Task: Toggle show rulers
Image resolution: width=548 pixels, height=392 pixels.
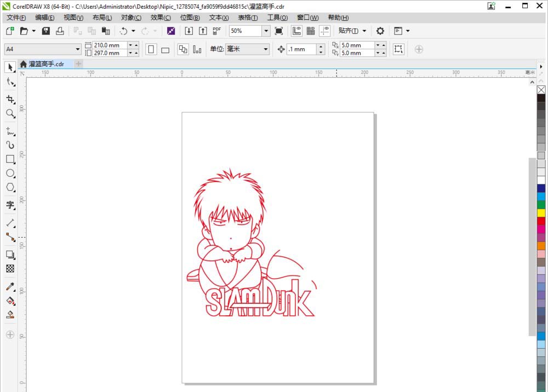Action: (x=296, y=31)
